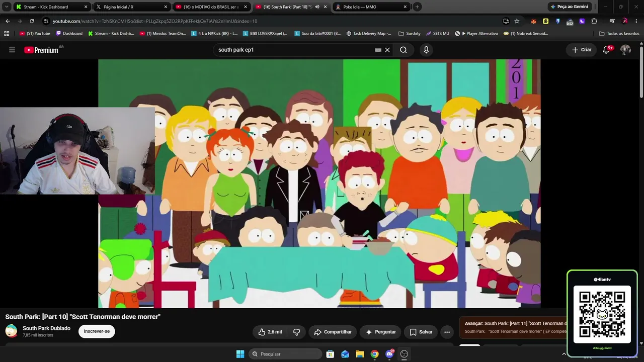
Task: Open the Windows Start menu
Action: (x=240, y=354)
